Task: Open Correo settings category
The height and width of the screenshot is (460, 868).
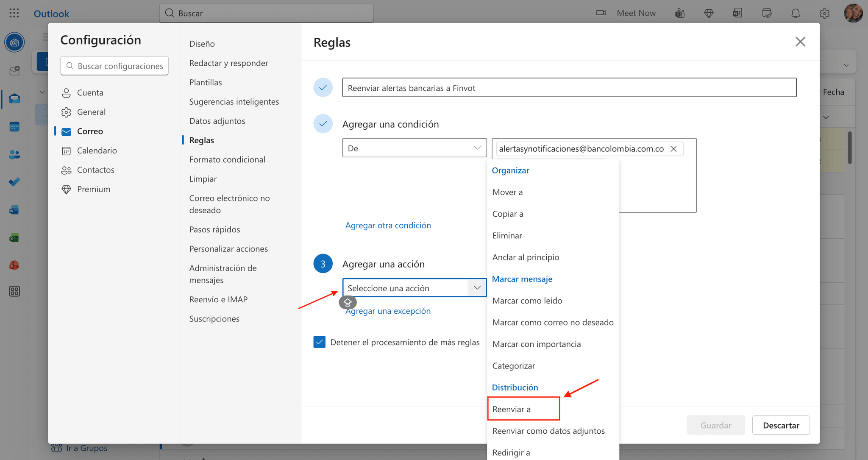Action: 114,131
